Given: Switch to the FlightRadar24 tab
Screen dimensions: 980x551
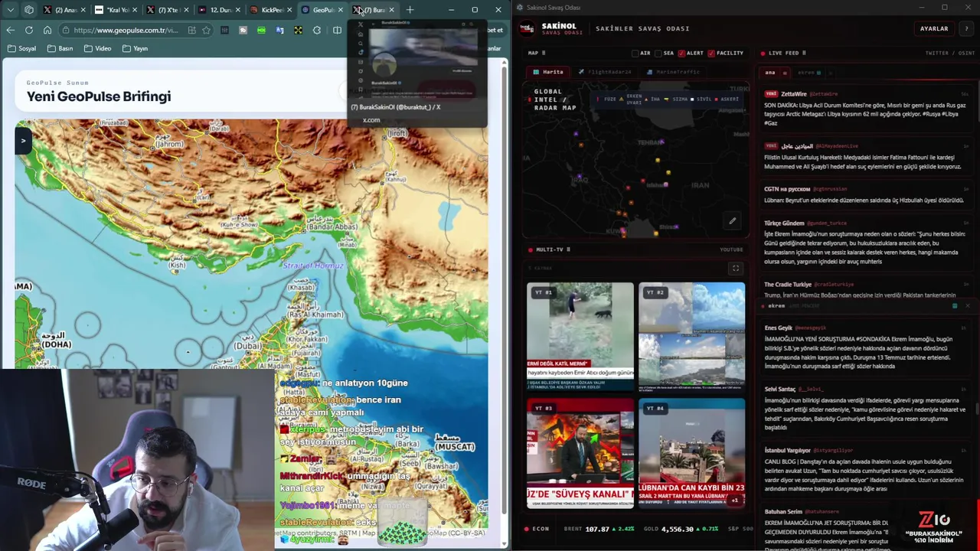Looking at the screenshot, I should point(605,72).
